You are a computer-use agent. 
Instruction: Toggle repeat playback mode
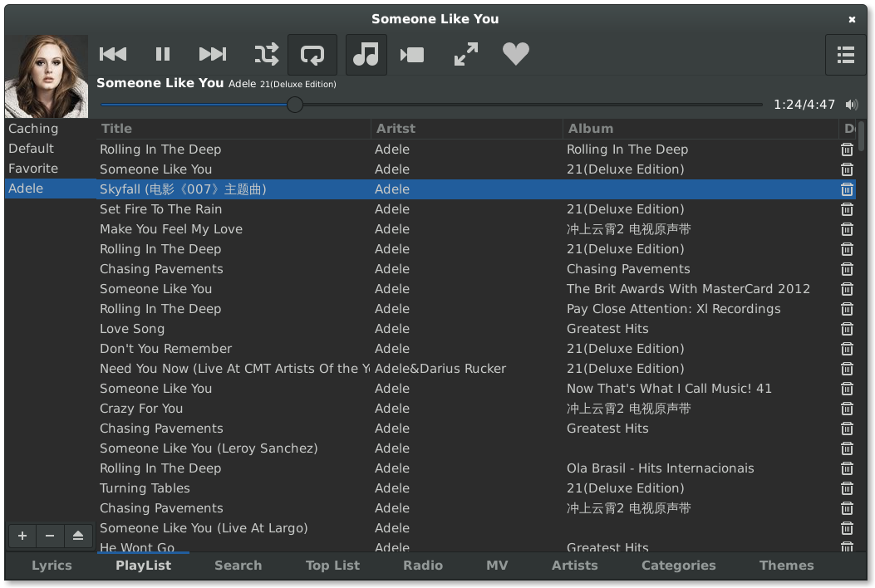(x=312, y=55)
